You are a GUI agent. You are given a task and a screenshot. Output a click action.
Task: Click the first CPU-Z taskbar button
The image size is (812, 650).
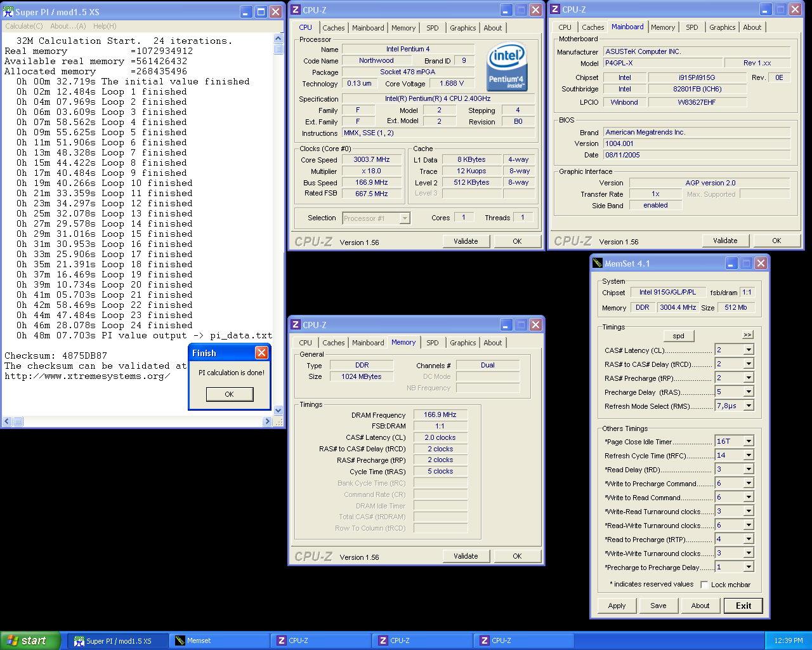321,640
